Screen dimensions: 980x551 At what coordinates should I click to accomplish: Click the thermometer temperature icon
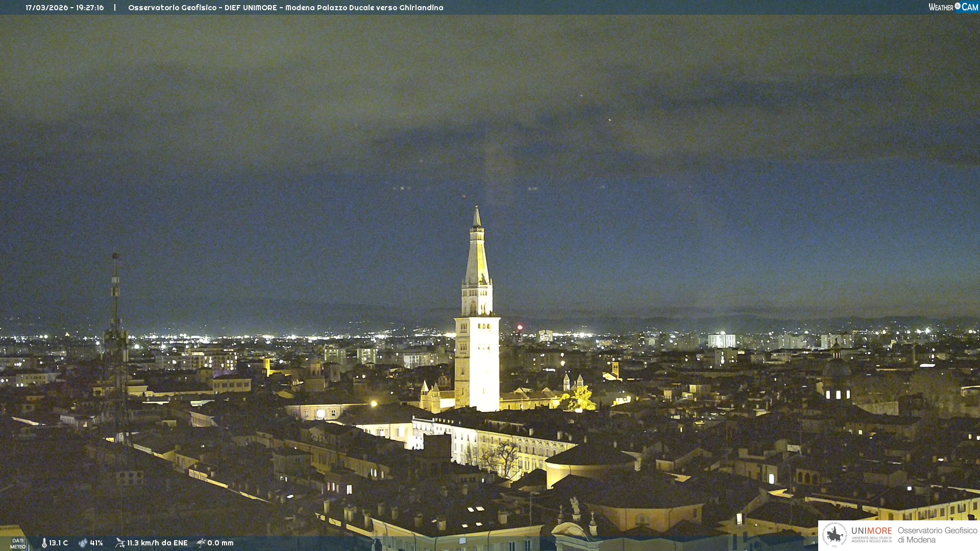click(x=44, y=543)
